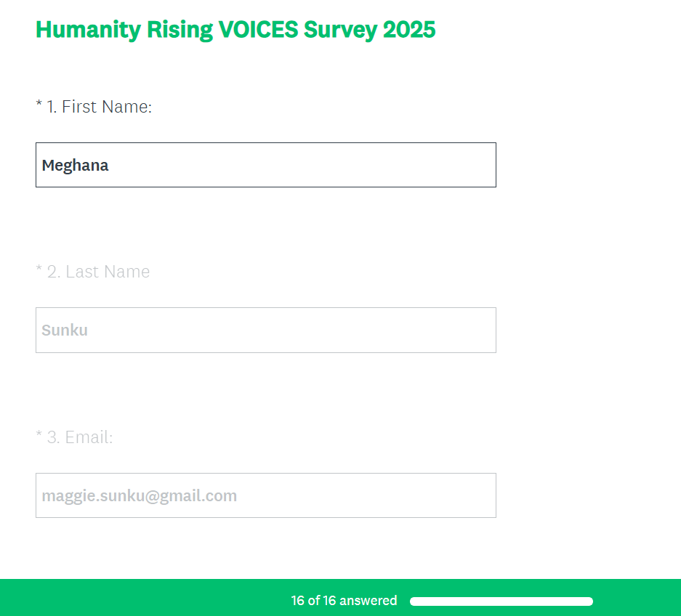The image size is (681, 616).
Task: Click the required asterisk beside First Name
Action: tap(39, 105)
